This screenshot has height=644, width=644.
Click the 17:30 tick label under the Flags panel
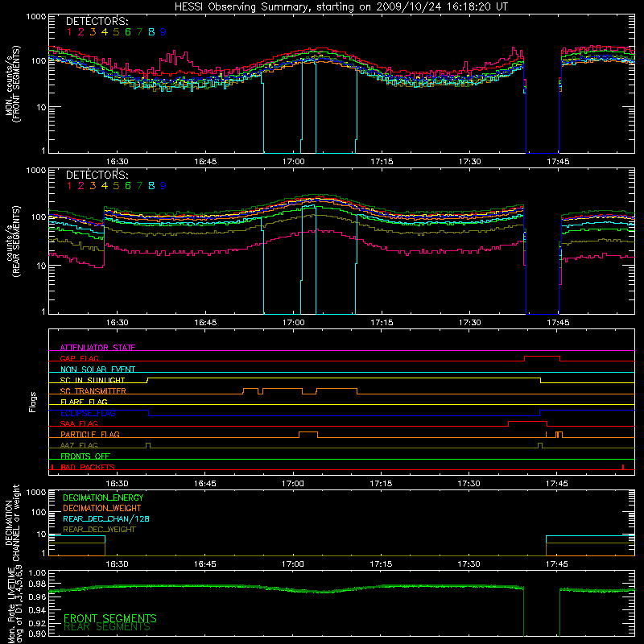tap(469, 484)
